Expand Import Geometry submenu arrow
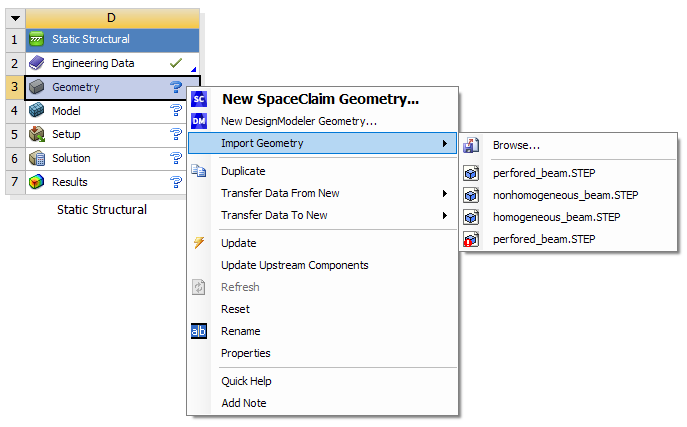Viewport: 687px width, 427px height. point(445,143)
